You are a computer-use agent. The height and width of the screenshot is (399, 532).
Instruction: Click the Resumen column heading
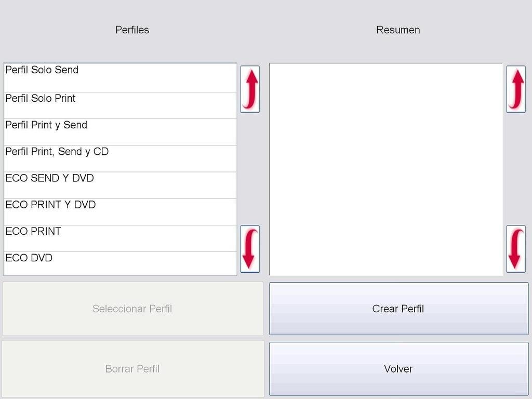398,30
